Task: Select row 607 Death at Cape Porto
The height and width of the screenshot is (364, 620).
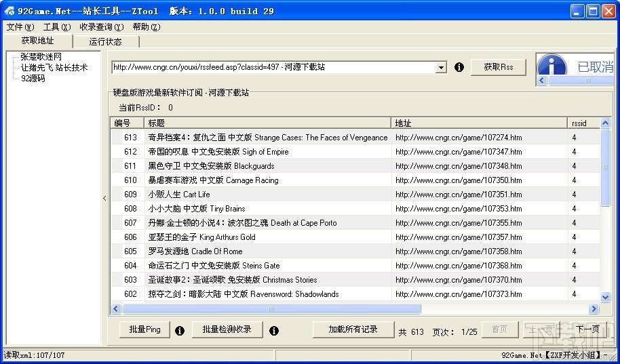Action: (x=355, y=223)
